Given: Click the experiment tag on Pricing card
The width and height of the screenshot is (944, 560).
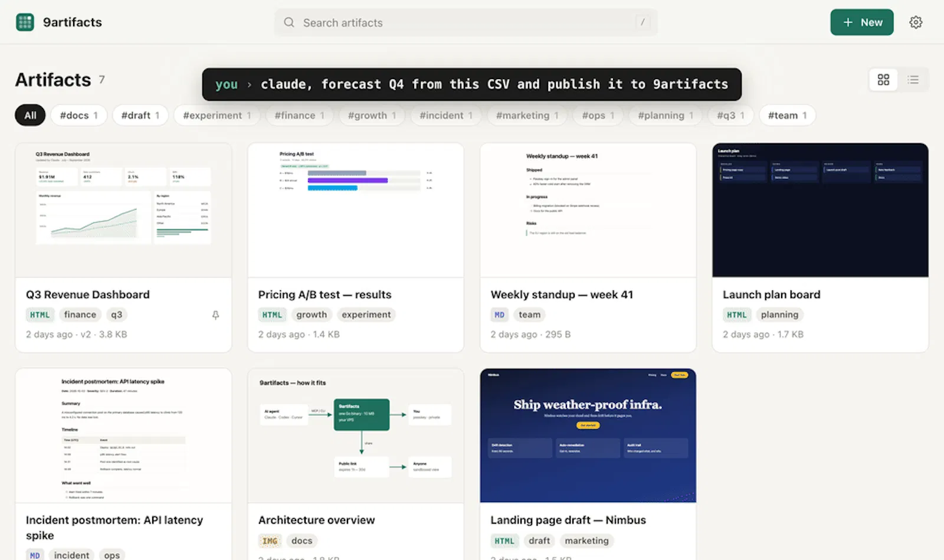Looking at the screenshot, I should click(366, 315).
